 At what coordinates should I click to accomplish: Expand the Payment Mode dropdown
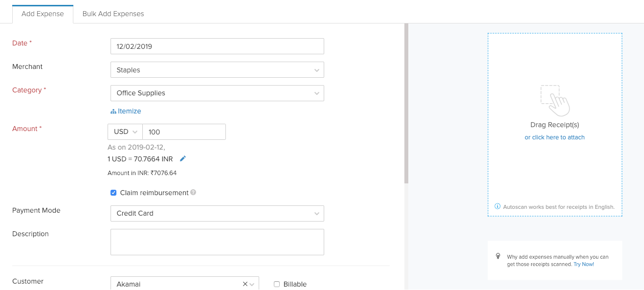tap(316, 213)
